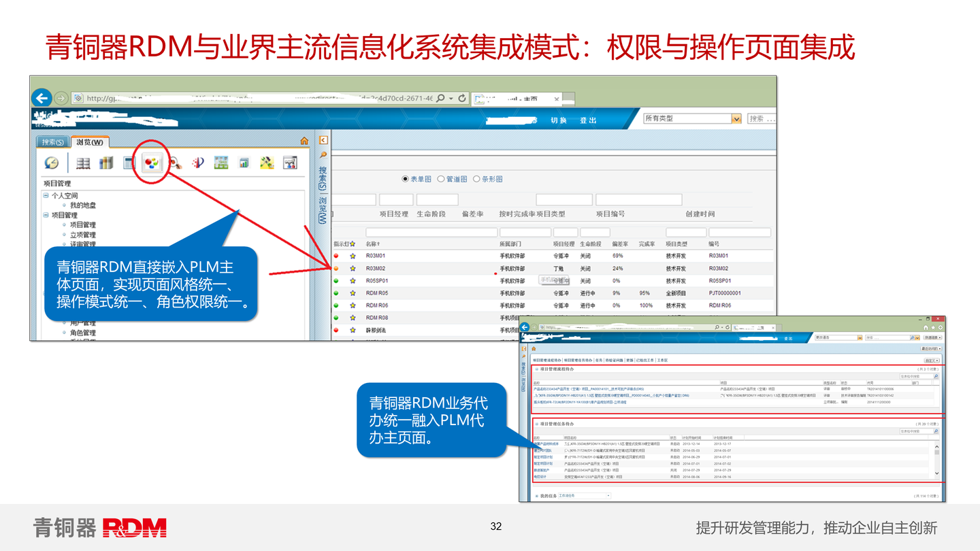
Task: Click the database shelf icon in the toolbar
Action: [82, 162]
